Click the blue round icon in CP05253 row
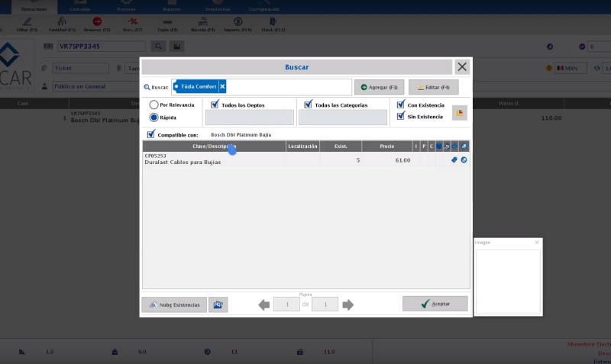 (x=464, y=160)
